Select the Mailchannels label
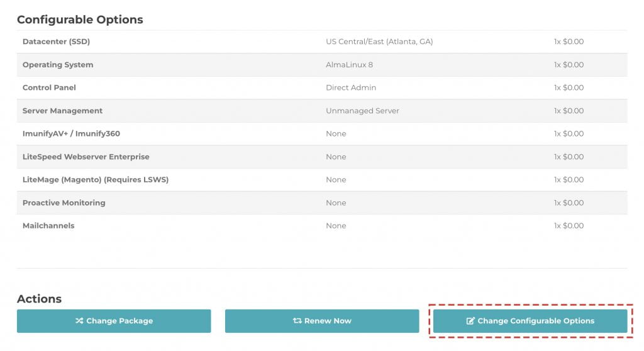 click(48, 226)
